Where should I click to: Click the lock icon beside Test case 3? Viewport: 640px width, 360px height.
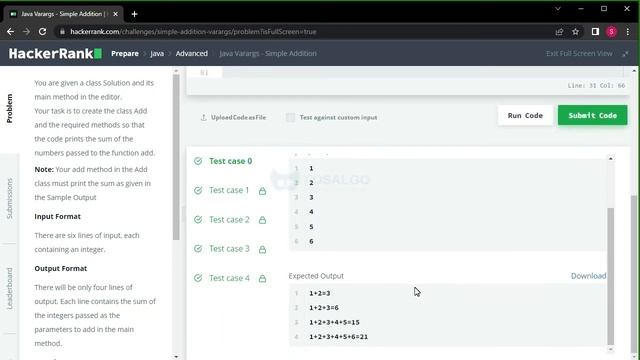[x=262, y=249]
